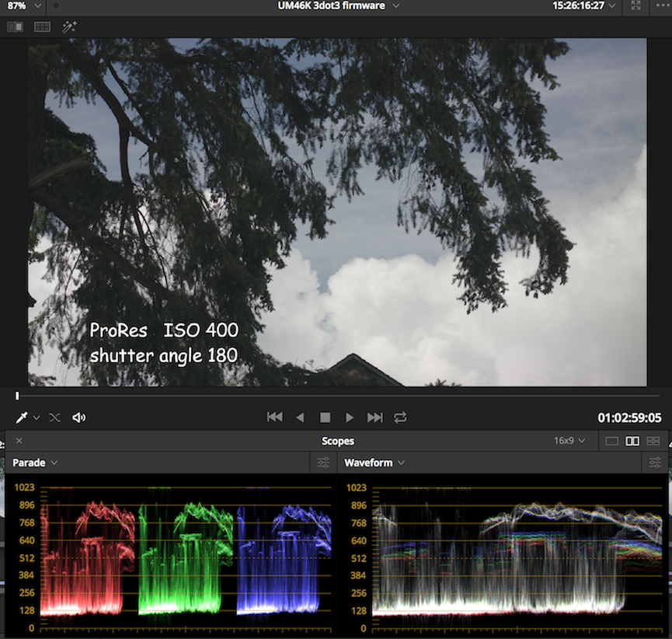Toggle the highlight magic wand tool
Screen dimensions: 672x639
pyautogui.click(x=69, y=27)
